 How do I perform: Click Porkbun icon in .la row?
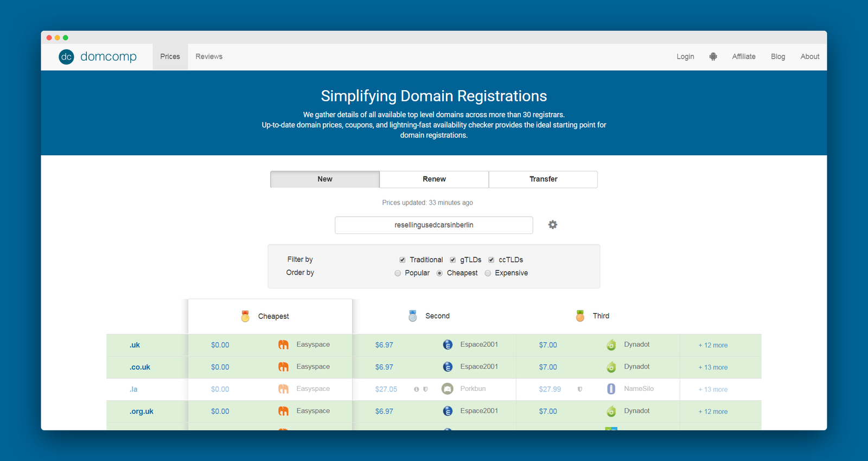pyautogui.click(x=448, y=389)
